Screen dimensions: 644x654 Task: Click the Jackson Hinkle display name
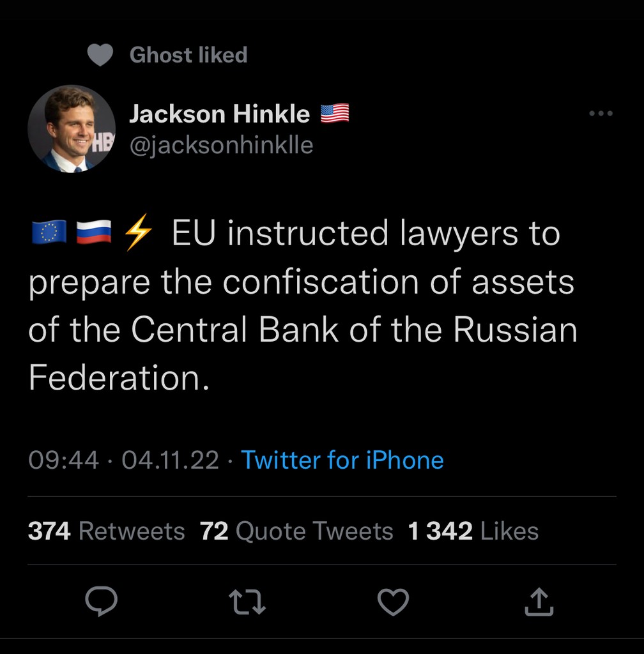(219, 114)
